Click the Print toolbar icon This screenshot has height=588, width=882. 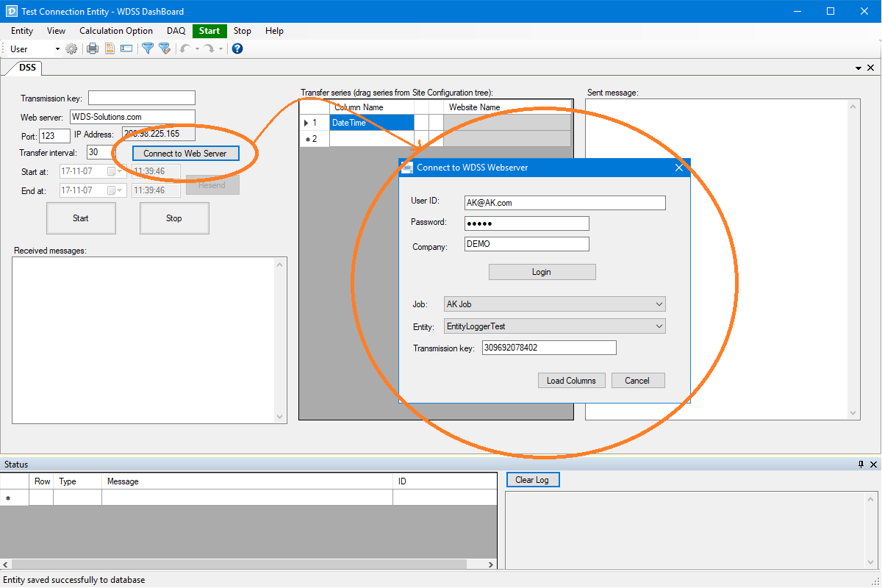tap(93, 49)
